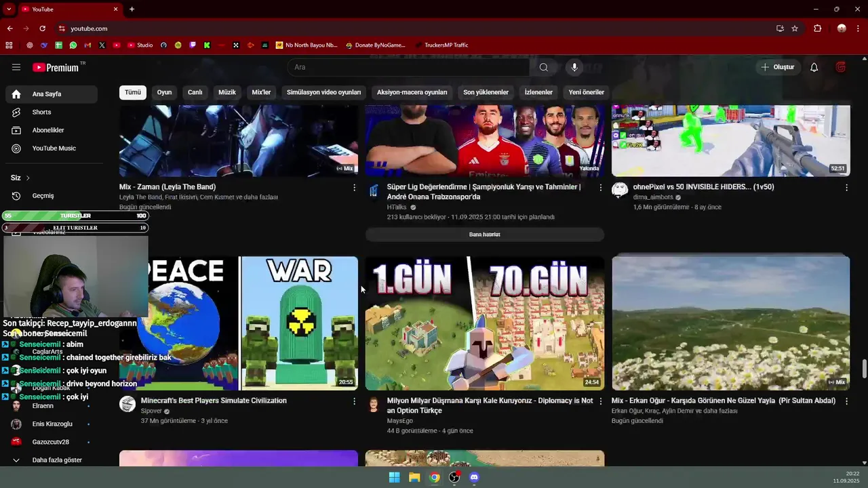
Task: Open Gazozcutv28 subscription
Action: click(x=51, y=442)
